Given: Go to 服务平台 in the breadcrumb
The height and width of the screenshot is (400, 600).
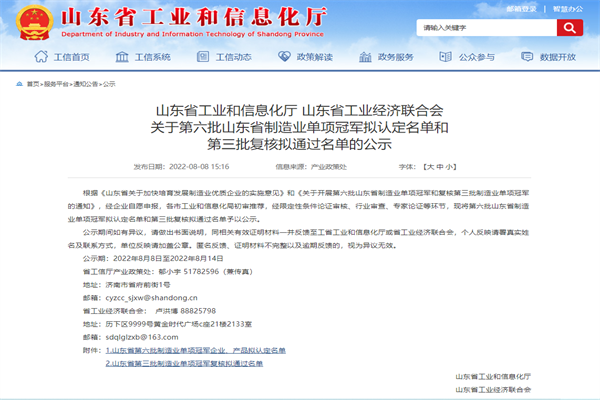Looking at the screenshot, I should (56, 84).
